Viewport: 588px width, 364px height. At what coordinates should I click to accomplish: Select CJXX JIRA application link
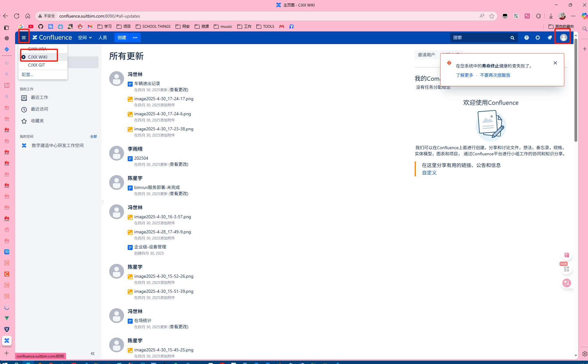(x=37, y=49)
